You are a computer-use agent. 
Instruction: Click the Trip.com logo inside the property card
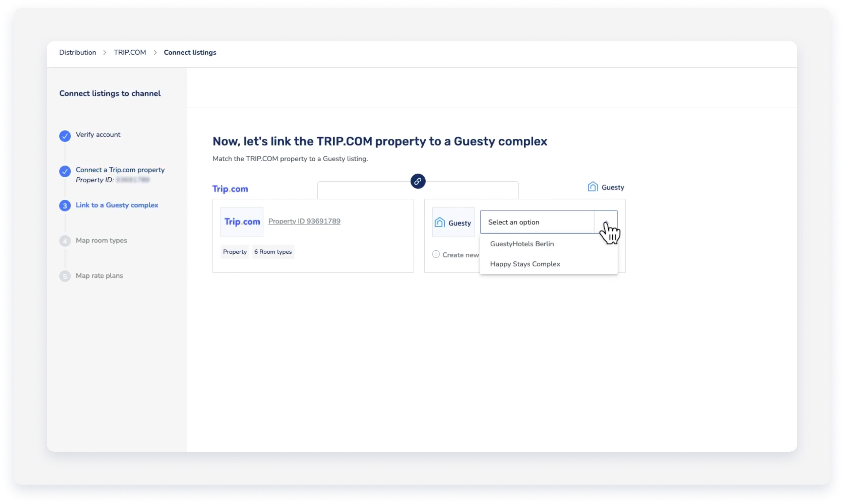(x=242, y=222)
